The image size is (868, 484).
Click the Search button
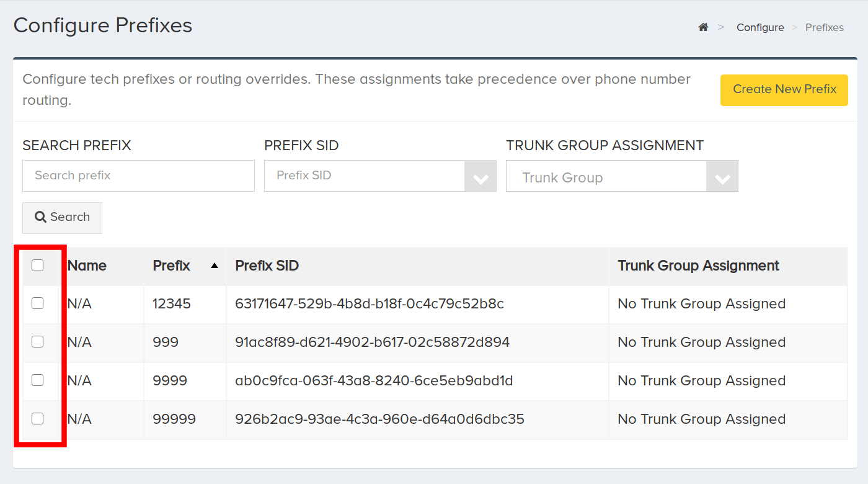(62, 218)
